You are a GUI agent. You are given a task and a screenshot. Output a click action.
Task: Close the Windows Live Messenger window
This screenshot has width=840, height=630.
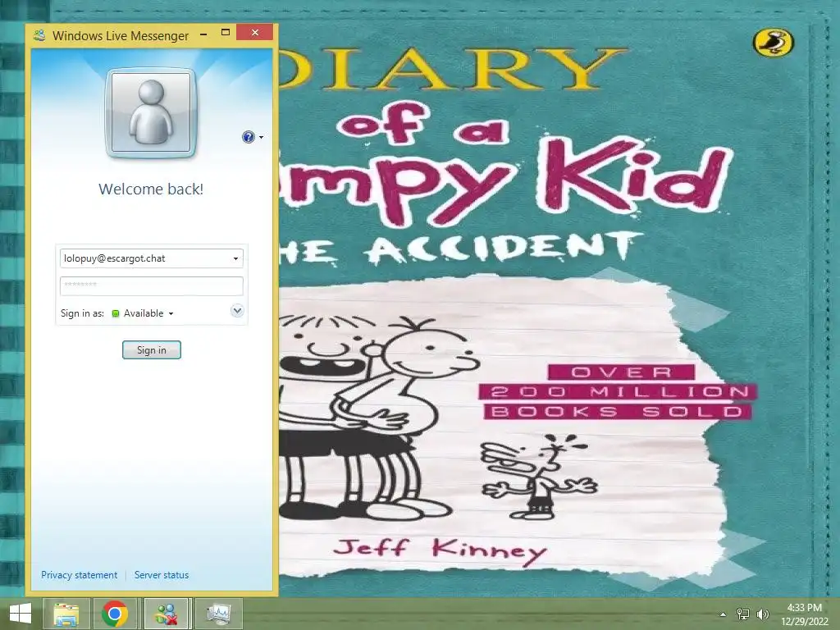[x=255, y=33]
